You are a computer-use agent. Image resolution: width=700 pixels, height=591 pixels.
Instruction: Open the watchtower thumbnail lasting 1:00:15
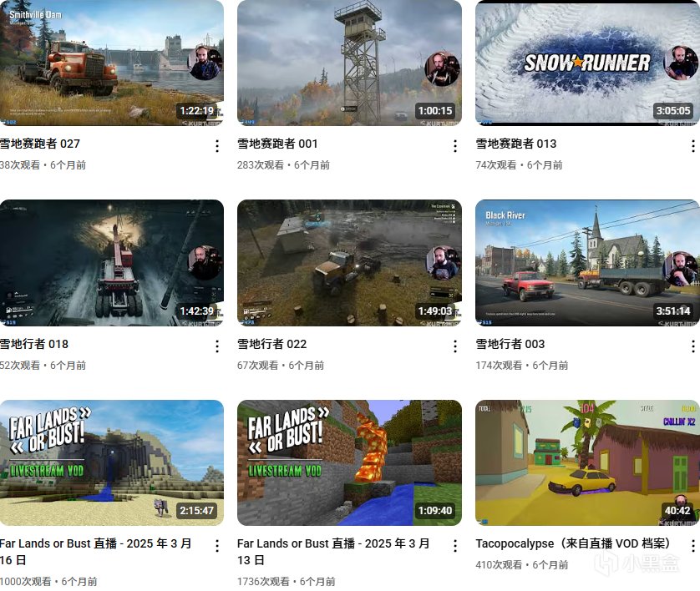[x=349, y=63]
